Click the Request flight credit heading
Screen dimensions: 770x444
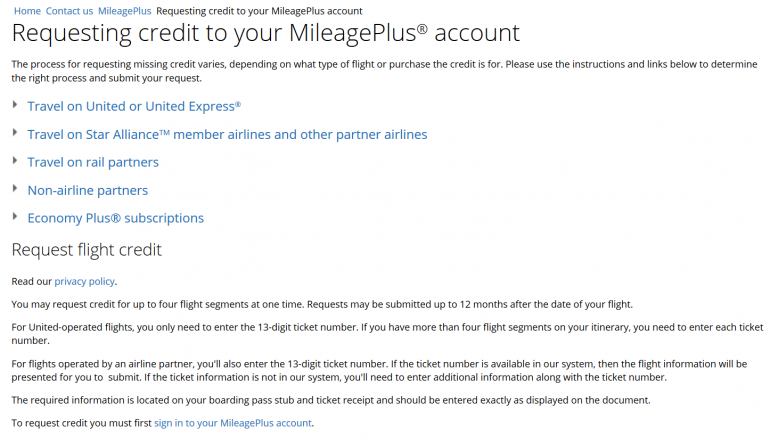click(86, 249)
